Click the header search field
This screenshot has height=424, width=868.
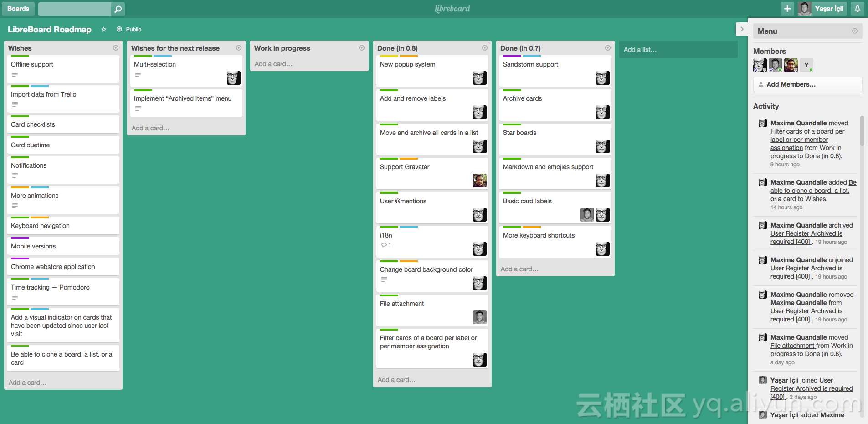click(75, 9)
